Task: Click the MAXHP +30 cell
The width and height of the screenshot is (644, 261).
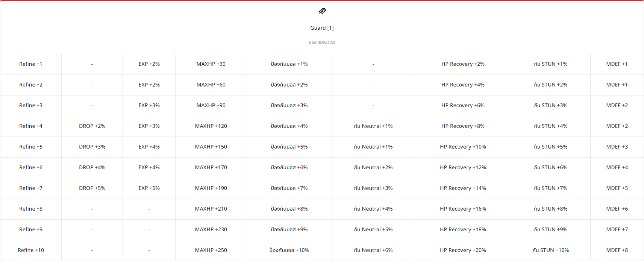Action: (211, 64)
